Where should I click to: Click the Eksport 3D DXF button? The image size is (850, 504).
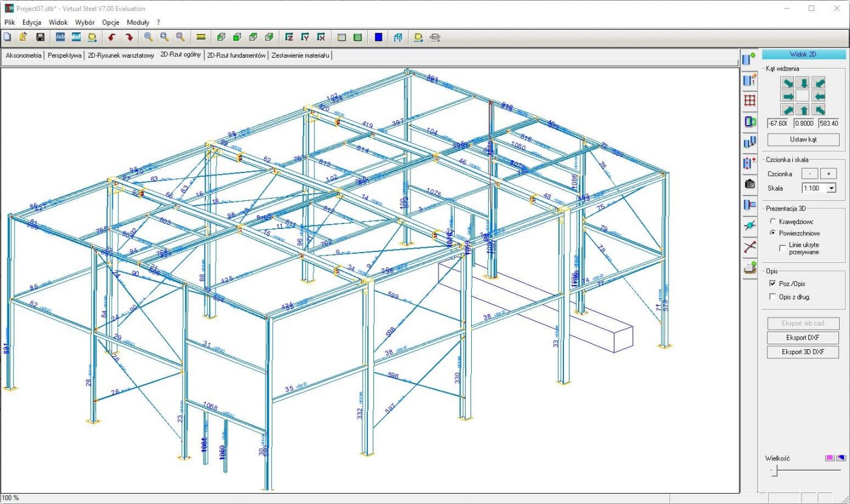click(x=803, y=352)
